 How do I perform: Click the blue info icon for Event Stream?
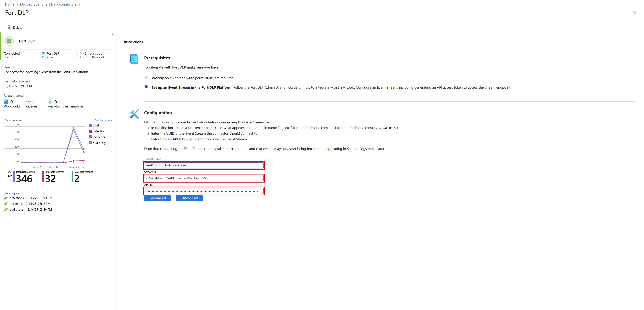pyautogui.click(x=146, y=87)
